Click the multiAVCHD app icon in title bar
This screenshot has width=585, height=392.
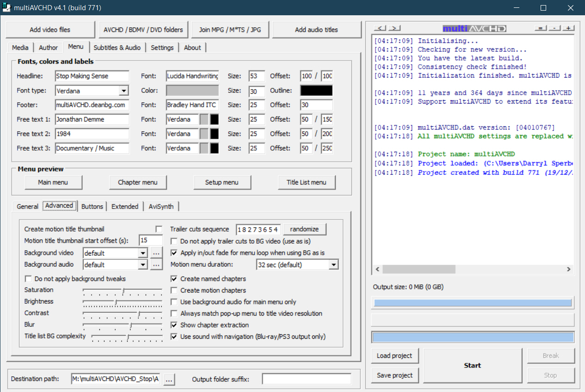click(7, 8)
